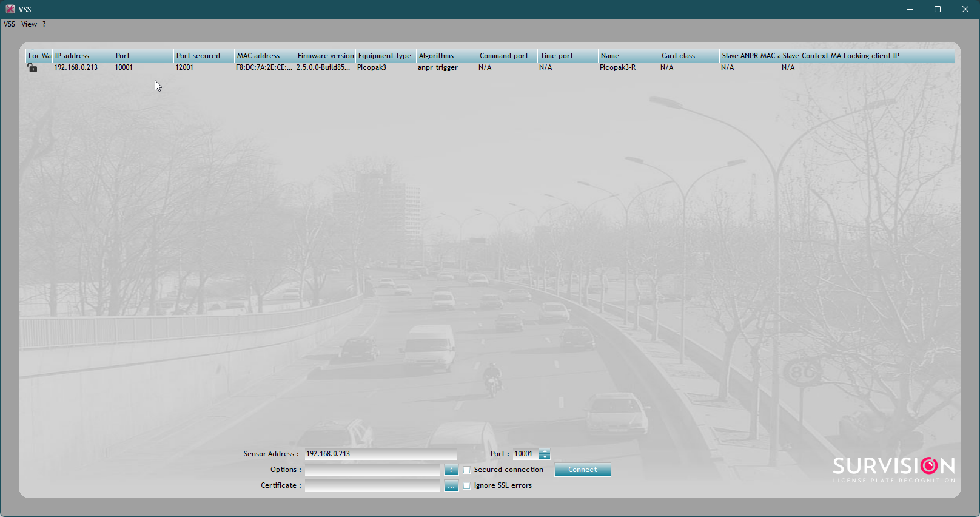This screenshot has height=517, width=980.
Task: Open the View menu
Action: [x=29, y=24]
